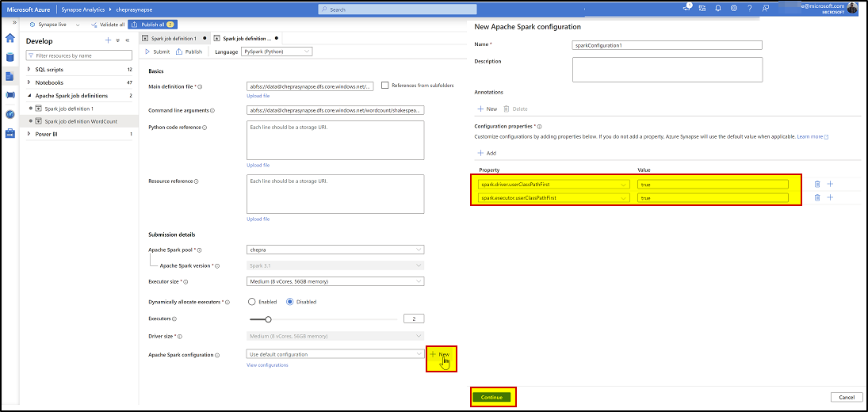Open the Executor size dropdown
The width and height of the screenshot is (868, 412).
click(335, 281)
